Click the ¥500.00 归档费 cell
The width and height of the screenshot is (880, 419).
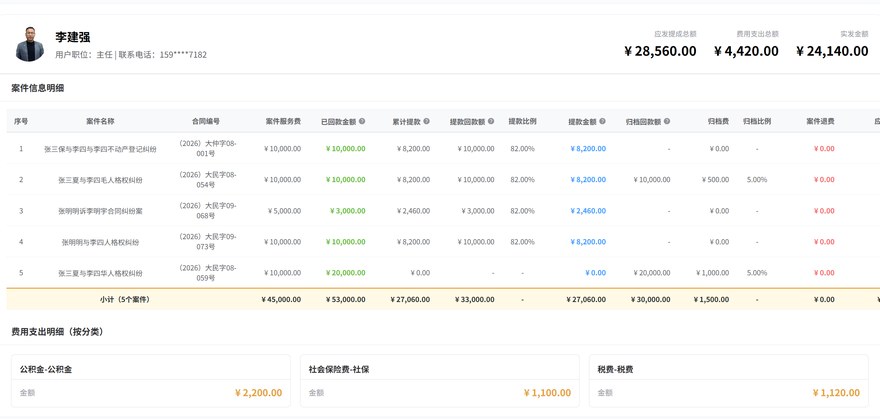716,180
